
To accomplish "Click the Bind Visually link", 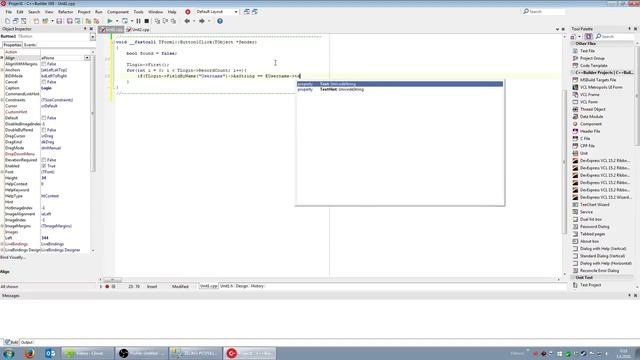I will point(13,258).
